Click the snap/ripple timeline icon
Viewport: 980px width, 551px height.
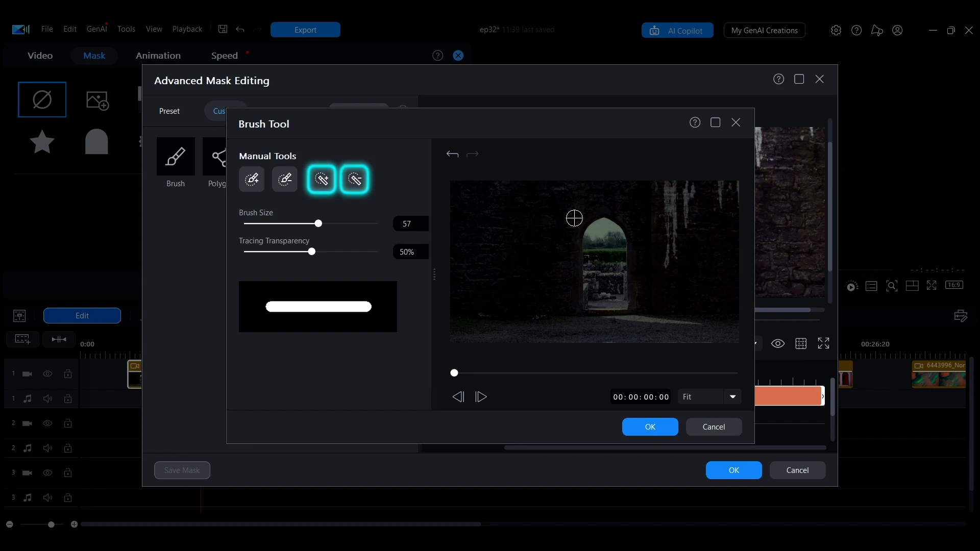59,339
